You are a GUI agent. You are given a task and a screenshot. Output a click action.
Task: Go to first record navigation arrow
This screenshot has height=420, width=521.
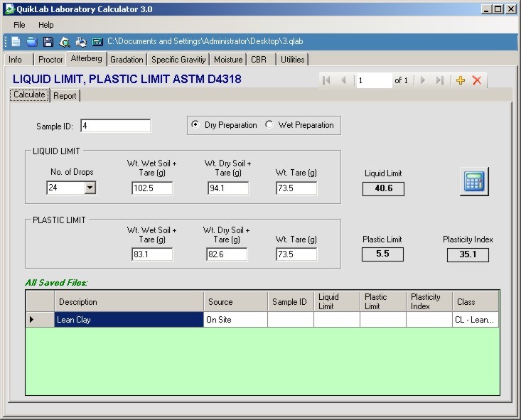click(327, 80)
